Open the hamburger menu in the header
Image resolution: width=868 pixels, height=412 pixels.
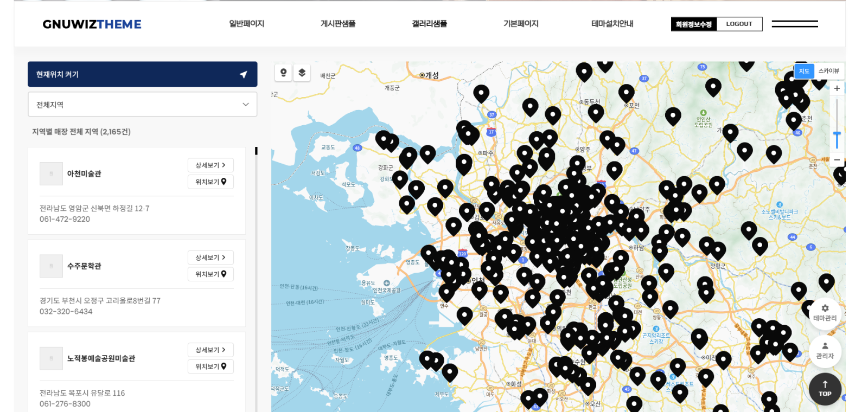pyautogui.click(x=795, y=24)
